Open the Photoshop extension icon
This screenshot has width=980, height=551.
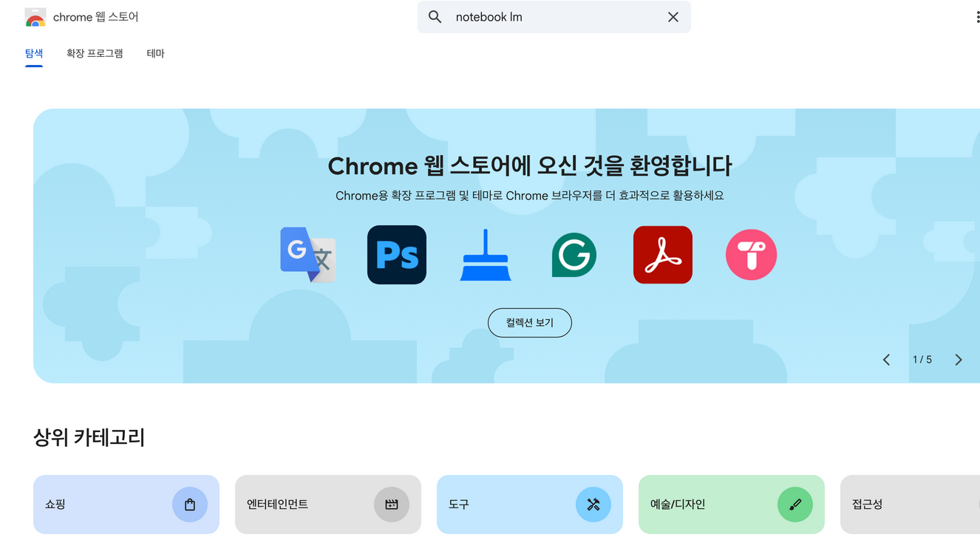click(x=397, y=255)
